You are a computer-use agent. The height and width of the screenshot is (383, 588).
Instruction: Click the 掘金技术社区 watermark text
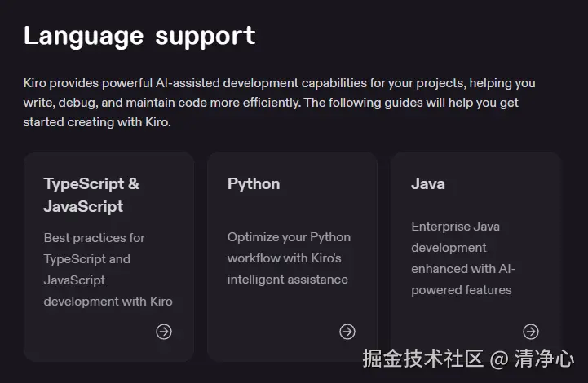423,359
